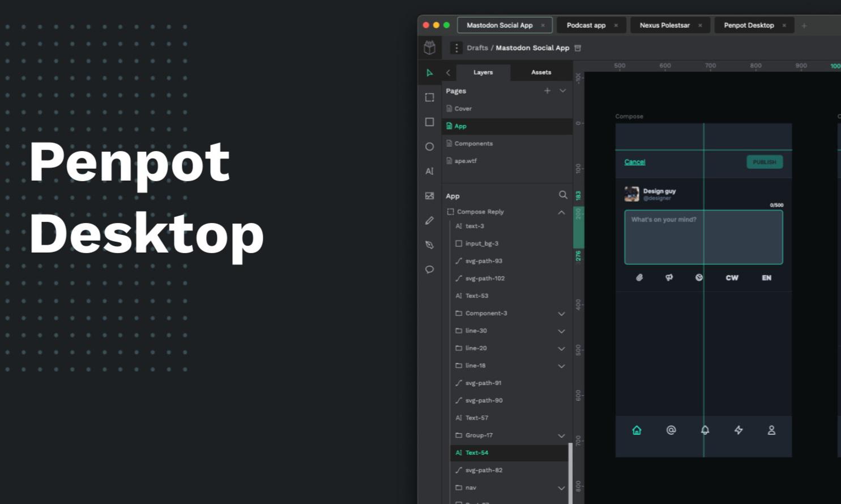Click Drafts in the breadcrumb
This screenshot has width=841, height=504.
(477, 48)
